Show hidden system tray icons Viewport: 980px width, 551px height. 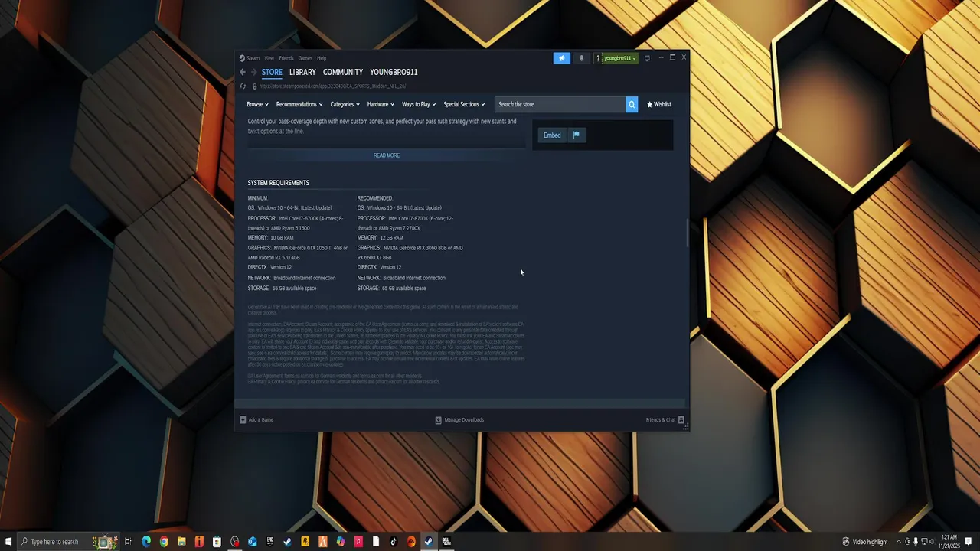[x=899, y=542]
